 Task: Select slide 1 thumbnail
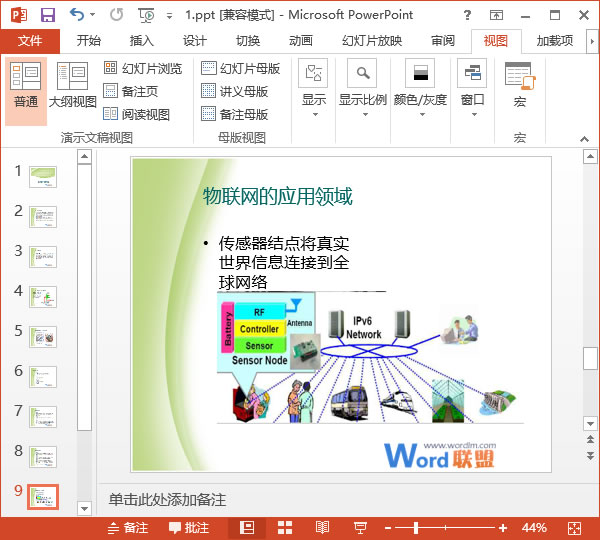(x=43, y=177)
